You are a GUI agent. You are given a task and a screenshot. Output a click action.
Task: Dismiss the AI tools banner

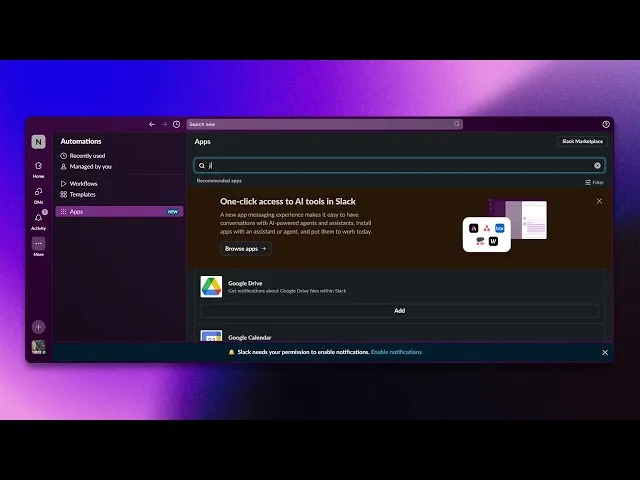coord(599,201)
